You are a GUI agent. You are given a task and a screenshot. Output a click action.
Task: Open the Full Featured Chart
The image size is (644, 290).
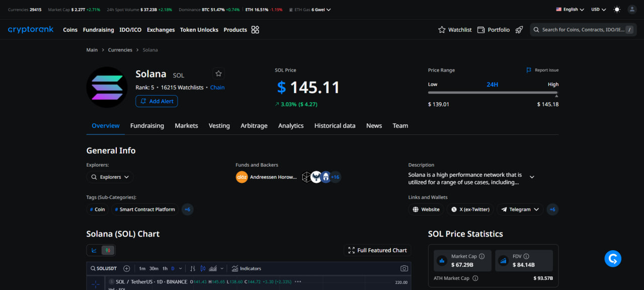[377, 250]
